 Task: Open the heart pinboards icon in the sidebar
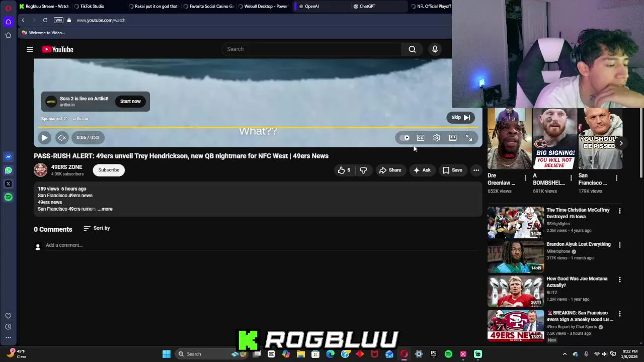(8, 316)
